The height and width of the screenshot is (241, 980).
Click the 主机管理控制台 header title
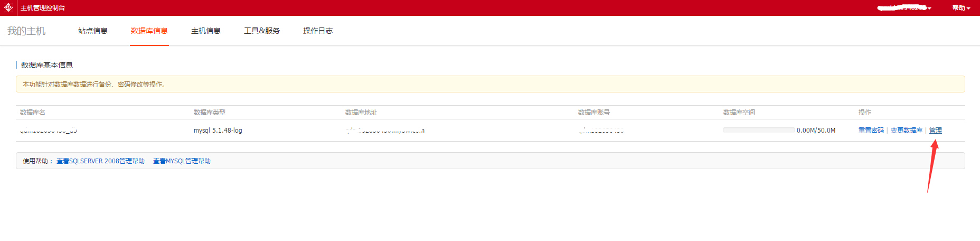(43, 8)
